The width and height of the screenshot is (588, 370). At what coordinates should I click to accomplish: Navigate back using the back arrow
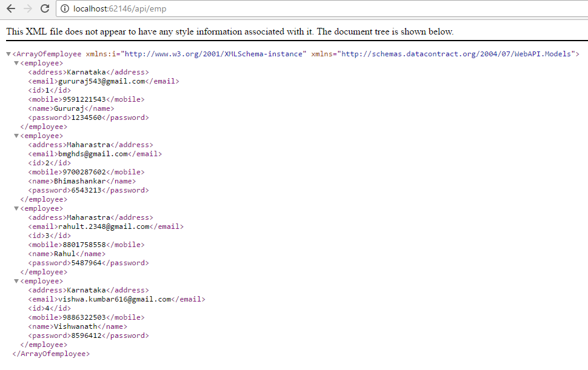click(x=10, y=9)
